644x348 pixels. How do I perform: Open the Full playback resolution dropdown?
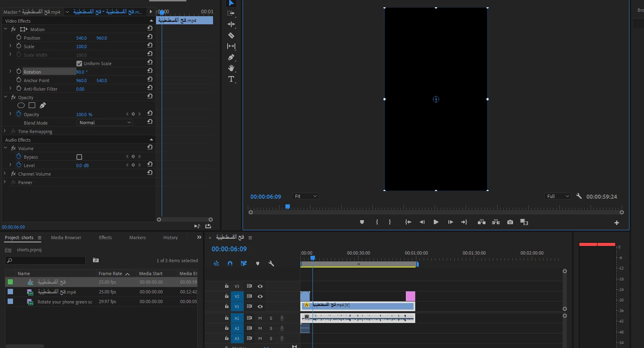pyautogui.click(x=557, y=196)
